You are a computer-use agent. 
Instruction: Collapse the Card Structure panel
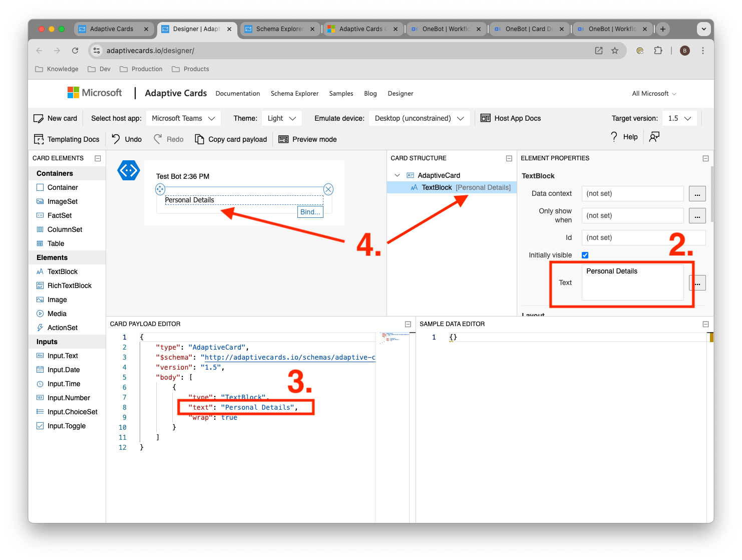pyautogui.click(x=509, y=158)
